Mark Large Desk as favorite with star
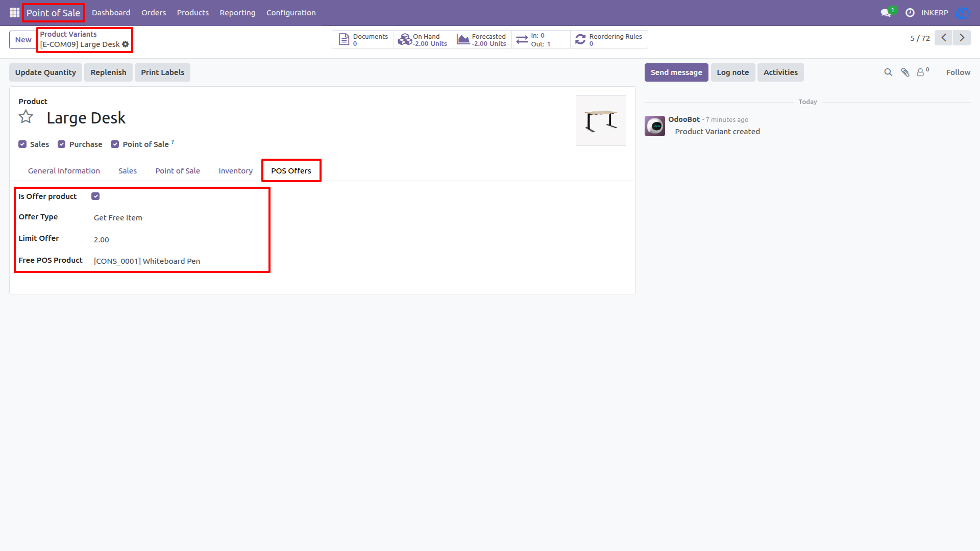Image resolution: width=980 pixels, height=551 pixels. tap(26, 117)
